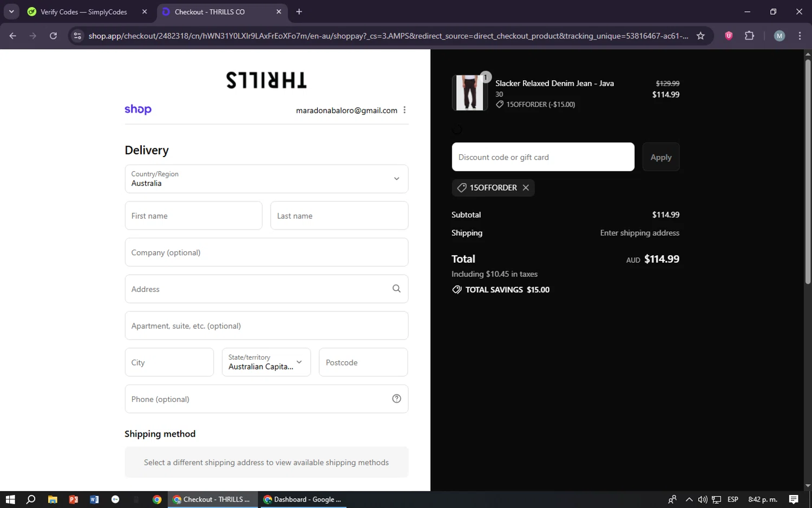View site information icon in address bar
This screenshot has height=508, width=812.
tap(77, 36)
